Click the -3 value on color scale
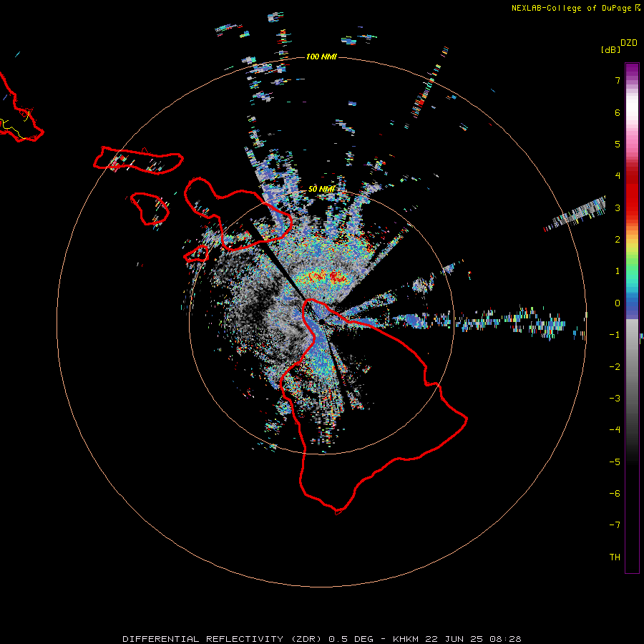Screen dimensions: 644x644 615,399
